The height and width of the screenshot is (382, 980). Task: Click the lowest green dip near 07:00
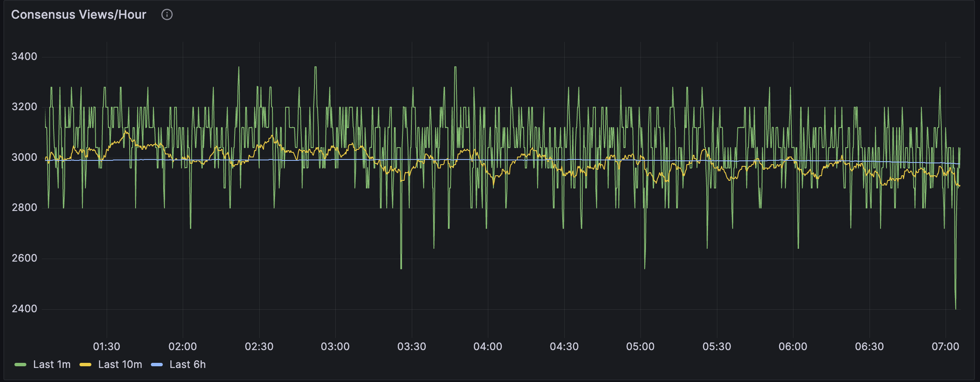(956, 308)
